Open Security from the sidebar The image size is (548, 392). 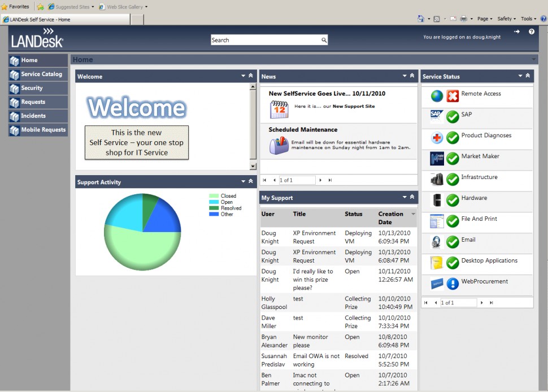pyautogui.click(x=38, y=88)
